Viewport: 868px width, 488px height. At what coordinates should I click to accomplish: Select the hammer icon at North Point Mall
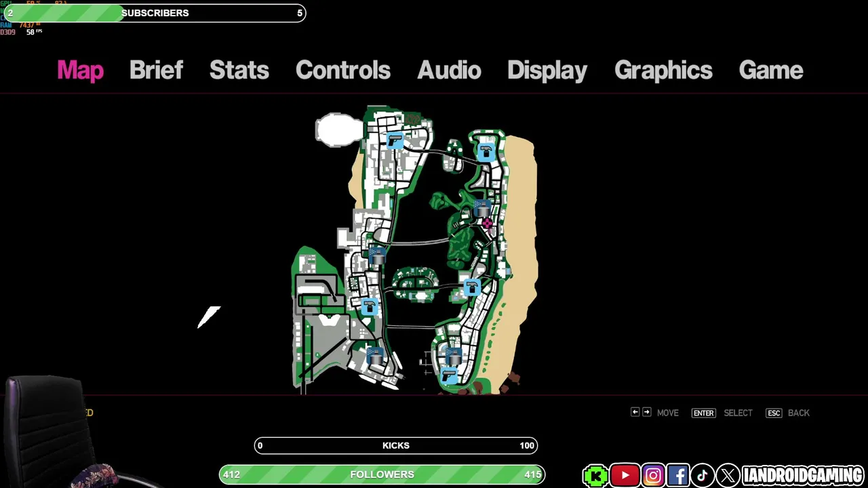[486, 152]
